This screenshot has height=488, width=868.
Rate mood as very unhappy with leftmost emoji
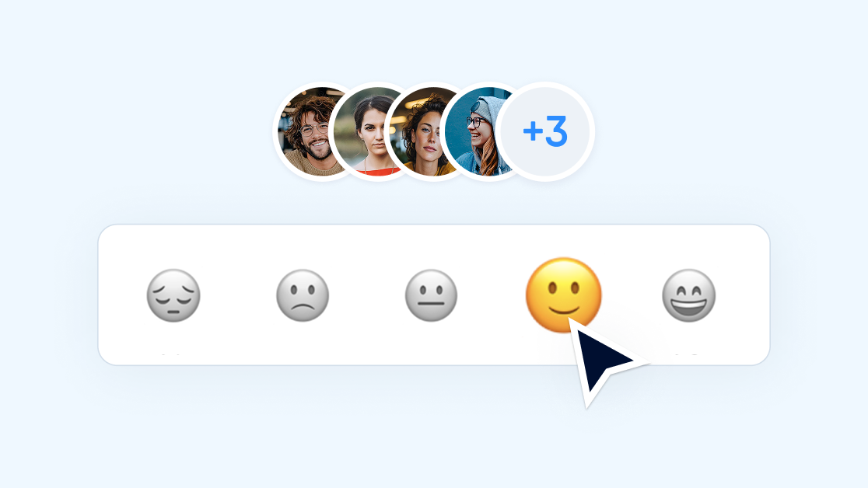173,295
